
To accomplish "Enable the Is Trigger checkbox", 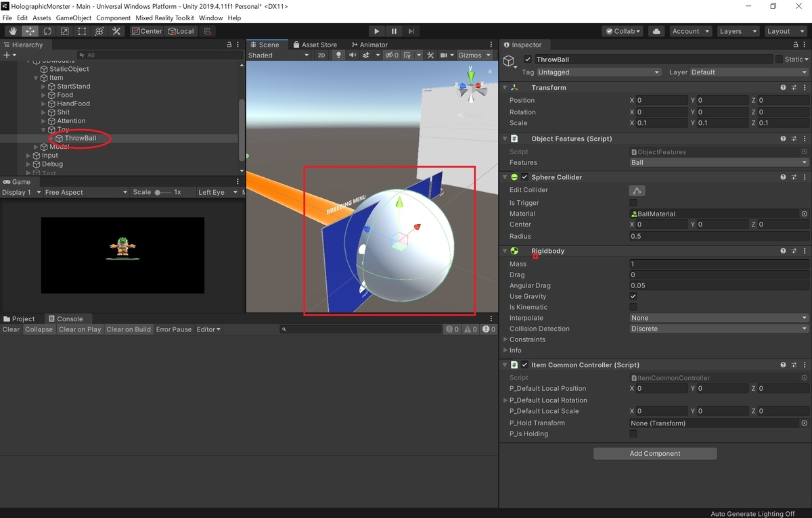I will coord(633,203).
